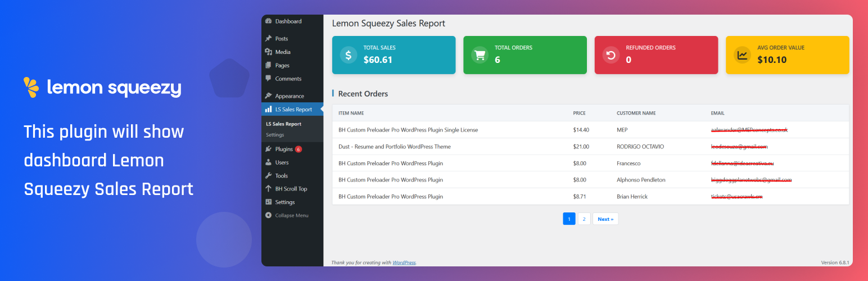The height and width of the screenshot is (281, 868).
Task: Go to page 2 of recent orders
Action: [x=584, y=219]
